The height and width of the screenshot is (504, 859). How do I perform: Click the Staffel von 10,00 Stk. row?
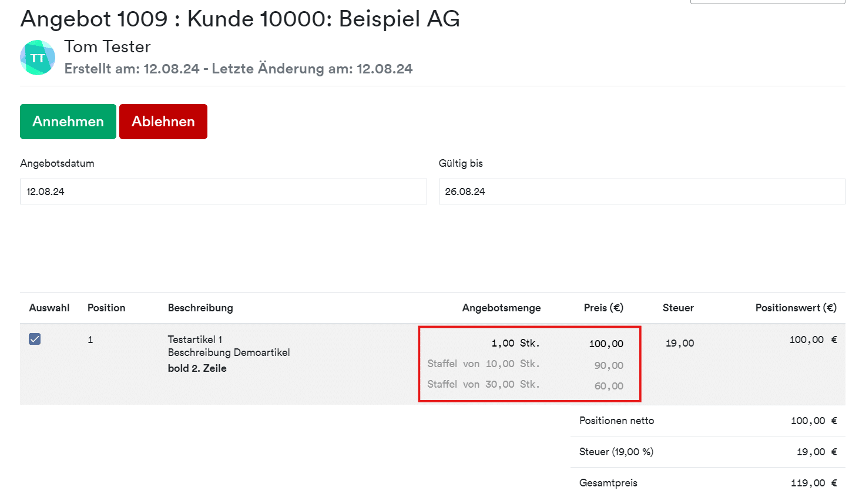click(x=525, y=364)
